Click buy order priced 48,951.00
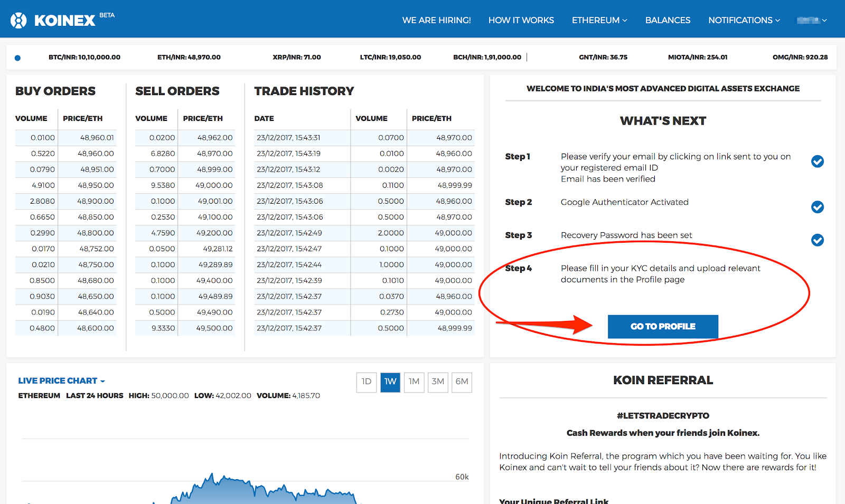The width and height of the screenshot is (845, 504). [97, 169]
